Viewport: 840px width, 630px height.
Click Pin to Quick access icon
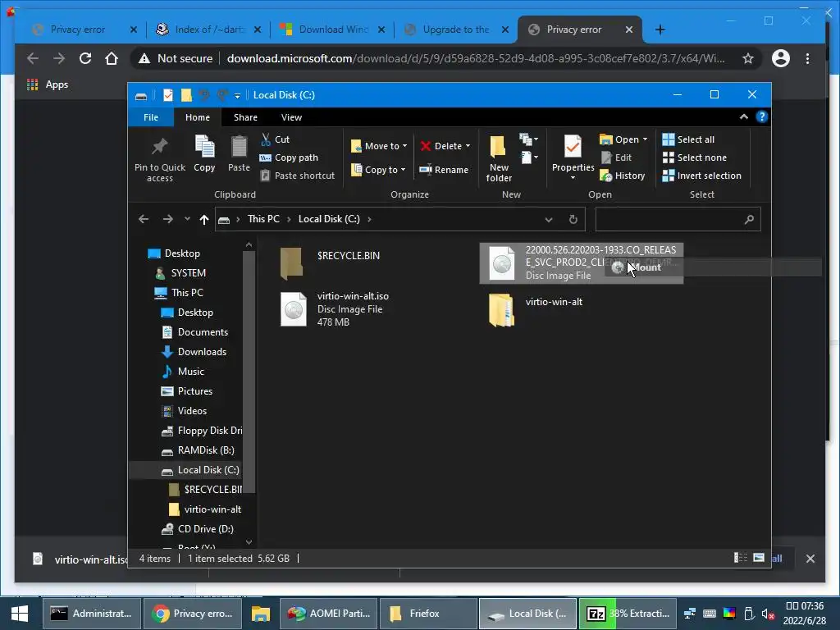pyautogui.click(x=160, y=146)
